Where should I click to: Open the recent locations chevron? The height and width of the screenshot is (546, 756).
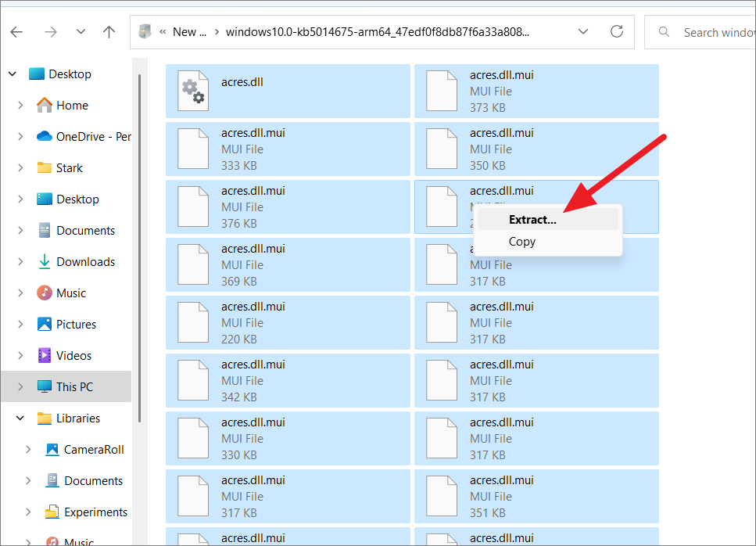(x=81, y=31)
